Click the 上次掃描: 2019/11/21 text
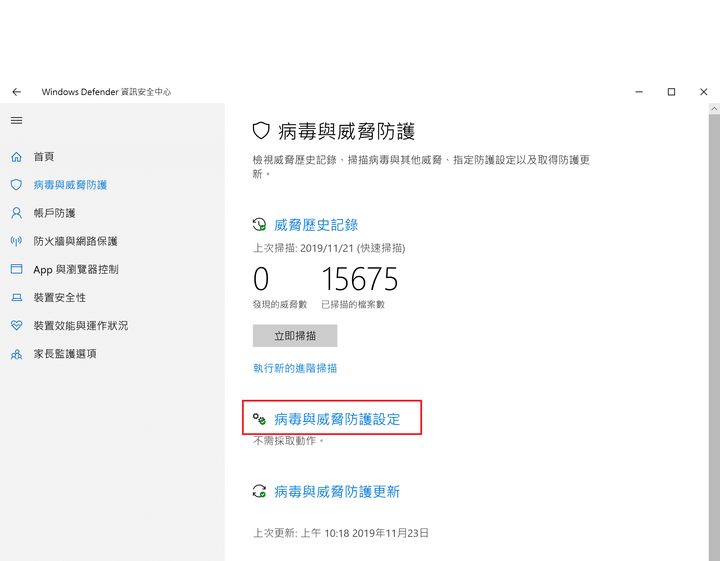The image size is (720, 561). (x=329, y=248)
